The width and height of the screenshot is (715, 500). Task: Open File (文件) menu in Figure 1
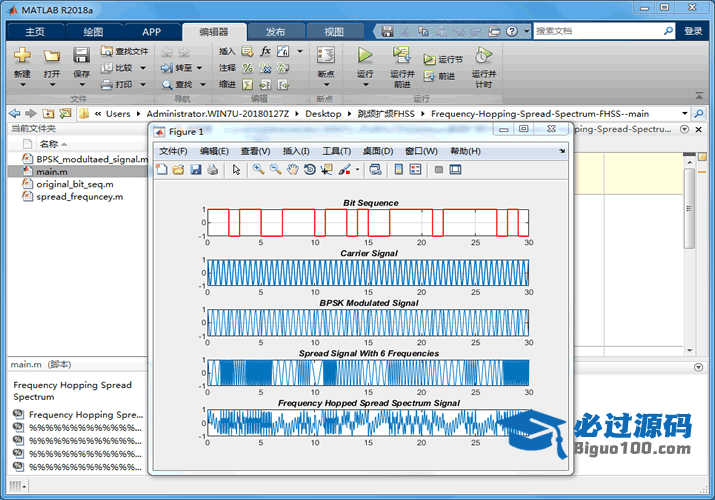[173, 151]
